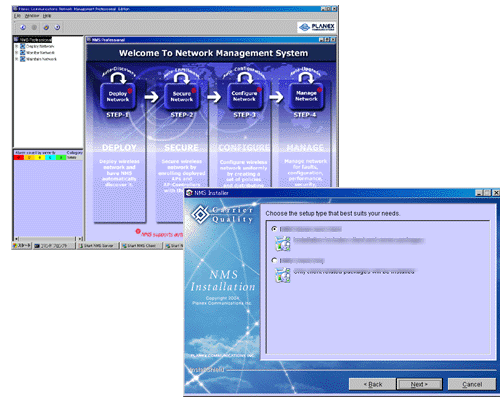Click the red alarm severity swatch
This screenshot has height=400, width=500.
point(19,157)
